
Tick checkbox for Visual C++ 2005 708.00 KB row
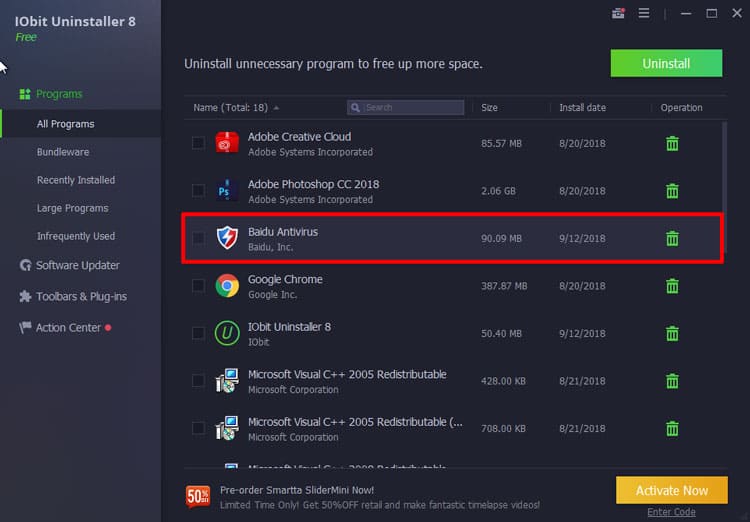point(198,428)
